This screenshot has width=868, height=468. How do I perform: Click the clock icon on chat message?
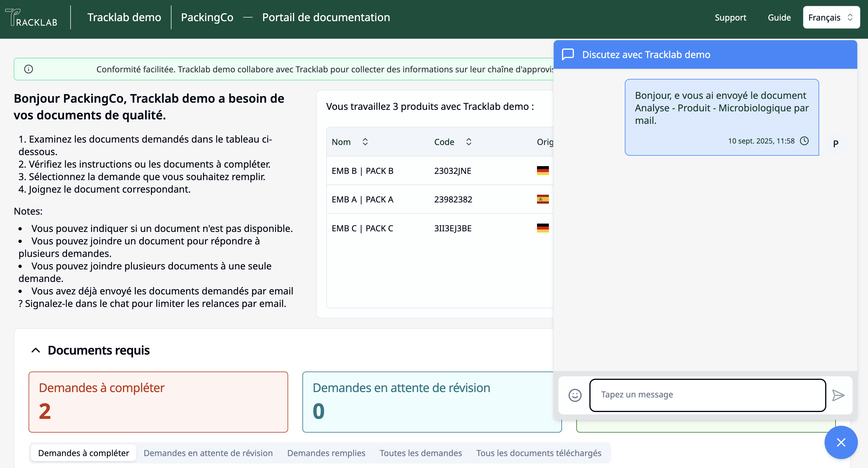[x=804, y=141]
